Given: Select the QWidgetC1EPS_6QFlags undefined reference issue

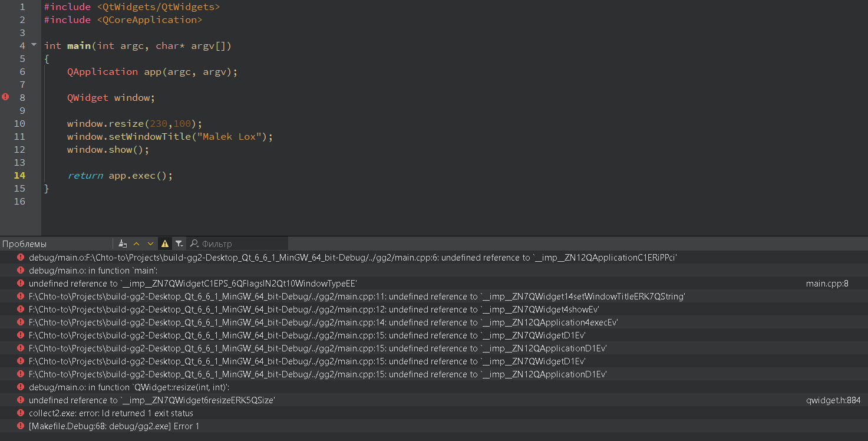Looking at the screenshot, I should [x=434, y=284].
